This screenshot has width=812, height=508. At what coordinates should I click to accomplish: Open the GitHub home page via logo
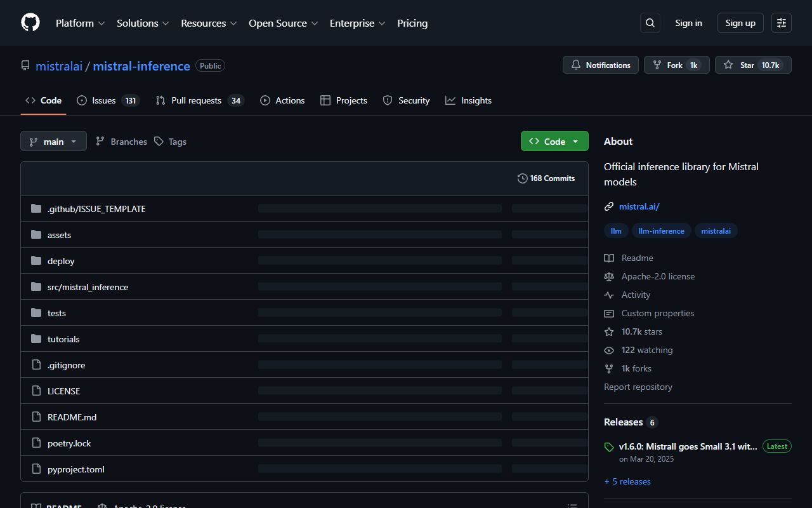(30, 22)
